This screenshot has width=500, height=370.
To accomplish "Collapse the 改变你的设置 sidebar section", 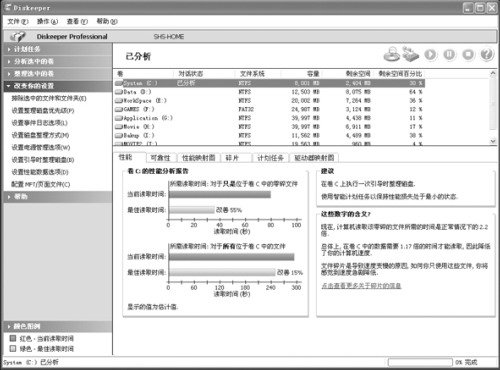I will (58, 86).
